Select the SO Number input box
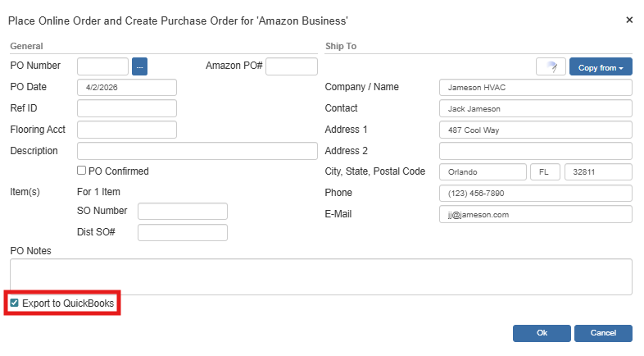644x356 pixels. tap(182, 212)
